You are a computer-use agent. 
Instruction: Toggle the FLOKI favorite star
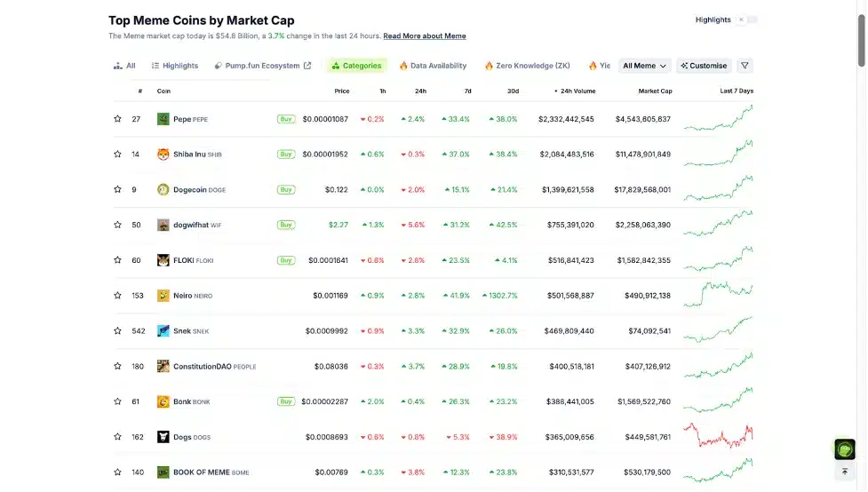pos(117,260)
